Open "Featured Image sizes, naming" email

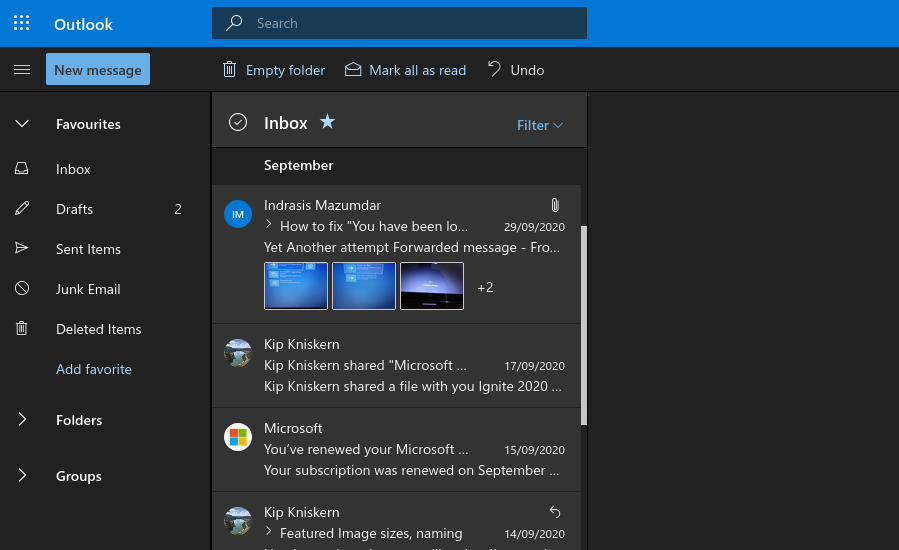coord(396,521)
